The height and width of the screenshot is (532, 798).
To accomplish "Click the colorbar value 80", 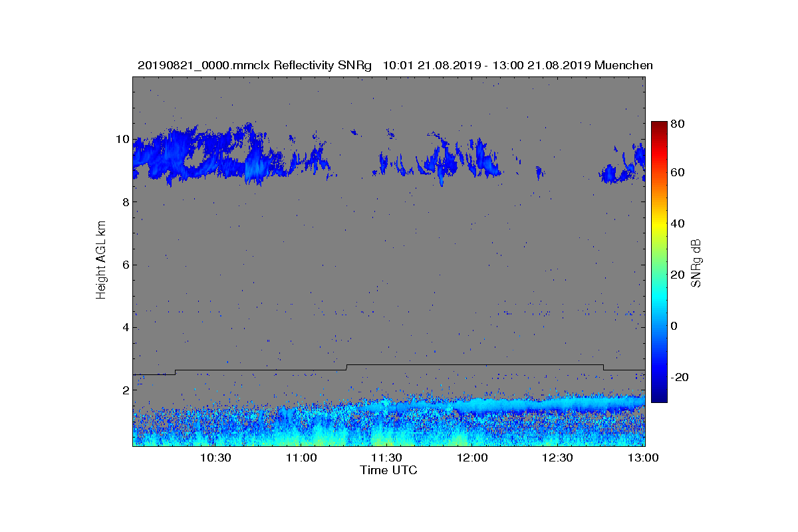I will pos(678,123).
